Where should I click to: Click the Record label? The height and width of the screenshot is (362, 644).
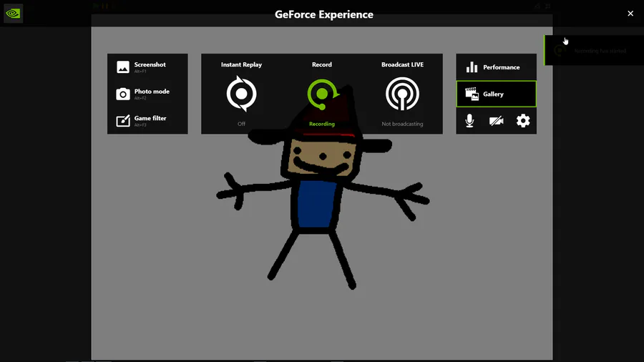click(x=321, y=64)
